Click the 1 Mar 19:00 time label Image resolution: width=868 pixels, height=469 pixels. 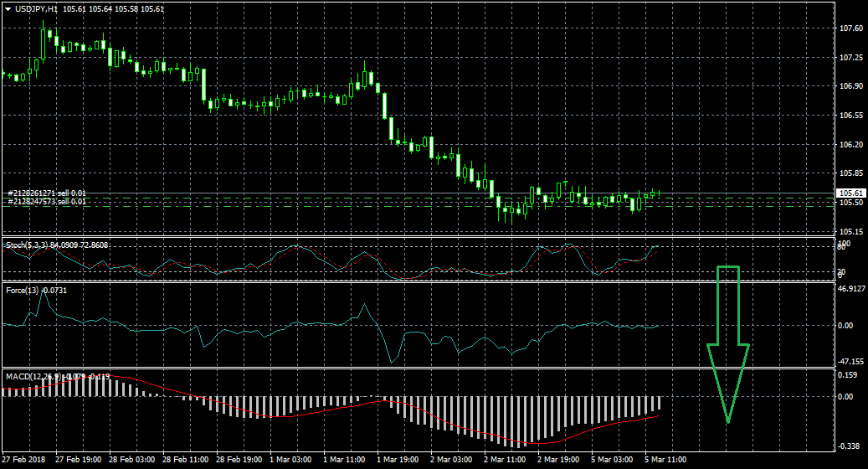pos(398,461)
